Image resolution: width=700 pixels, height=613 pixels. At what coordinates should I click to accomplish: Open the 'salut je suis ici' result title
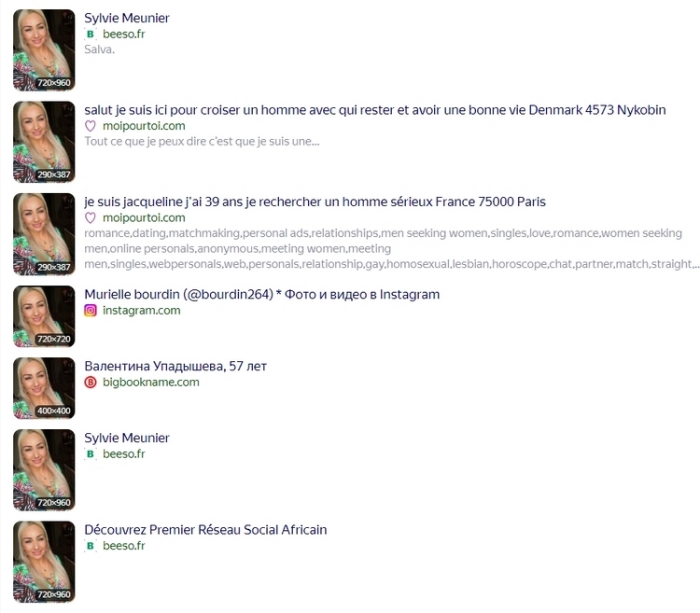(375, 110)
